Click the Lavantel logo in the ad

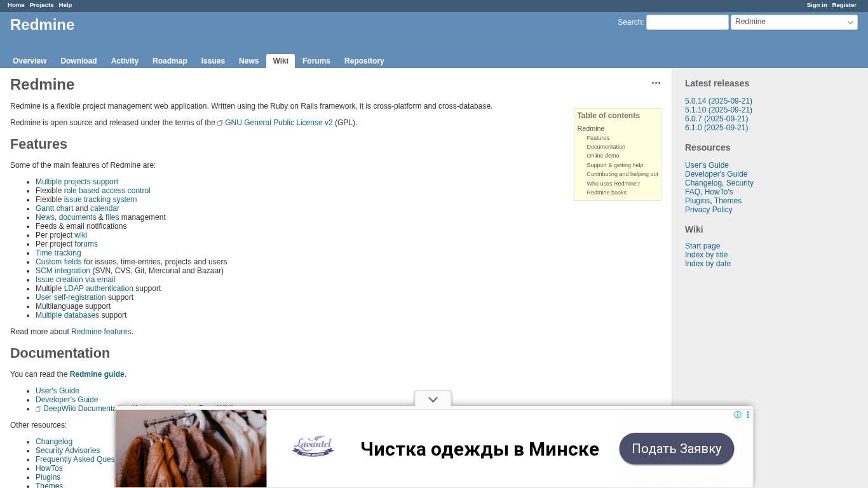tap(313, 447)
